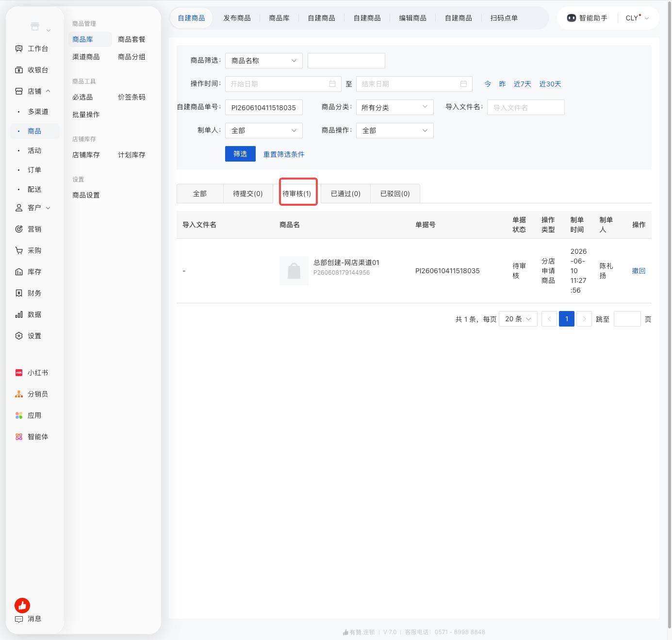
Task: Open the 20 条 page size dropdown
Action: click(518, 319)
